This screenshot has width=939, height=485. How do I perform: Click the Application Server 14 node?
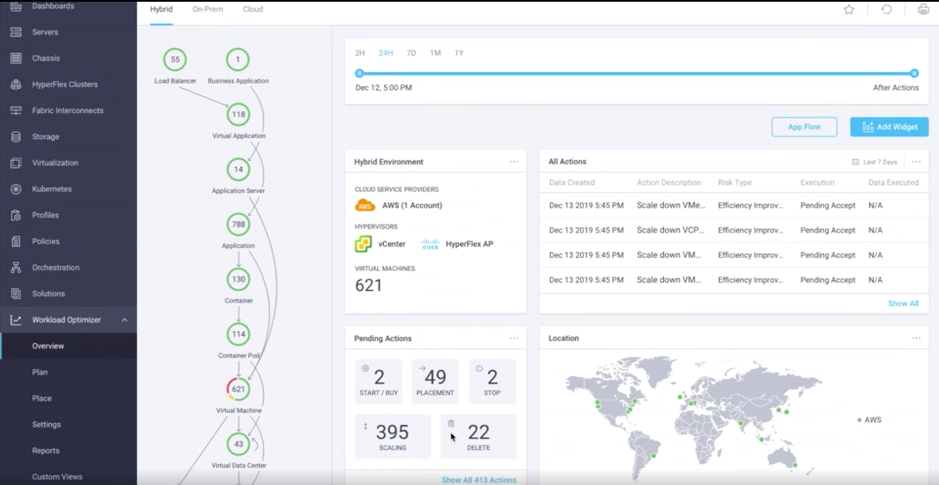(238, 169)
